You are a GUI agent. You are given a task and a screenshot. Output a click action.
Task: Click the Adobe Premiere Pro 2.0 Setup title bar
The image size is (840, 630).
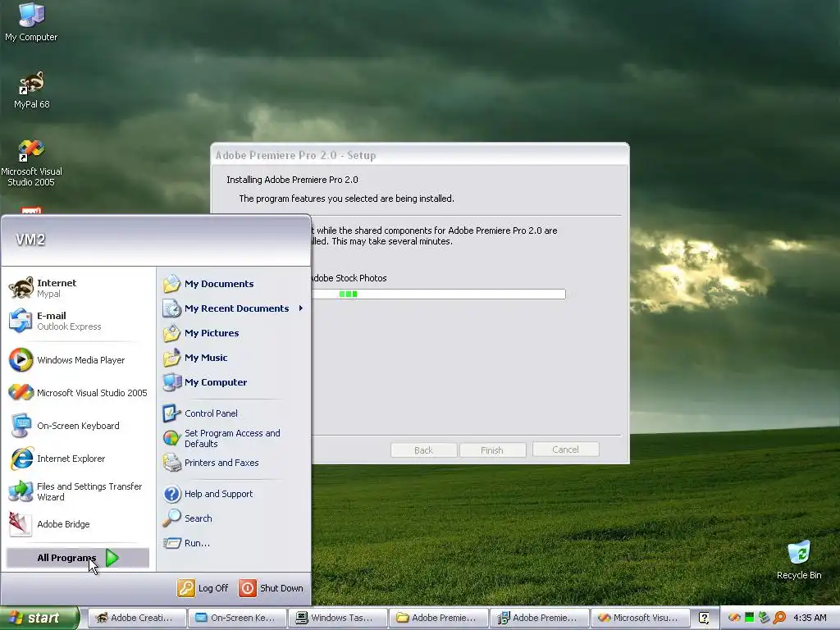click(420, 155)
